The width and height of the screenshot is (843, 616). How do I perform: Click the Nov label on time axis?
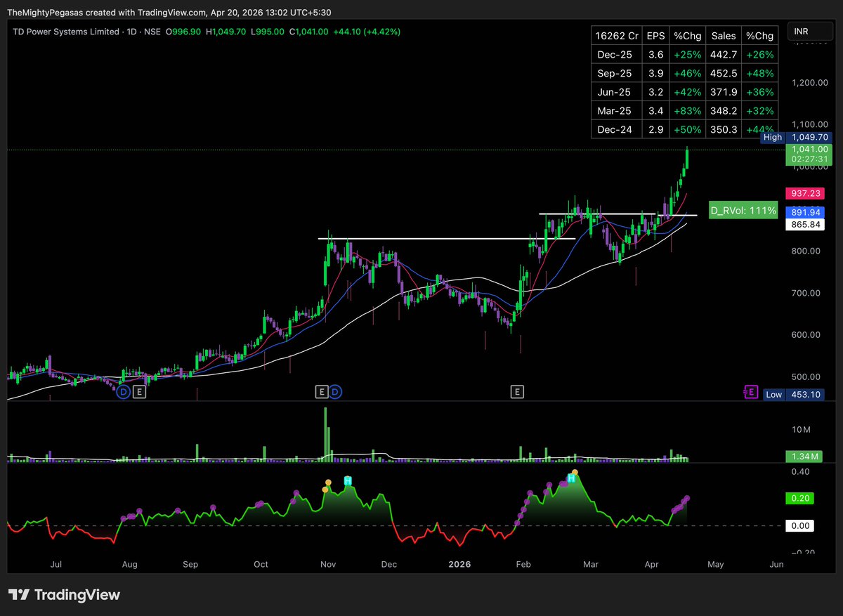[328, 564]
